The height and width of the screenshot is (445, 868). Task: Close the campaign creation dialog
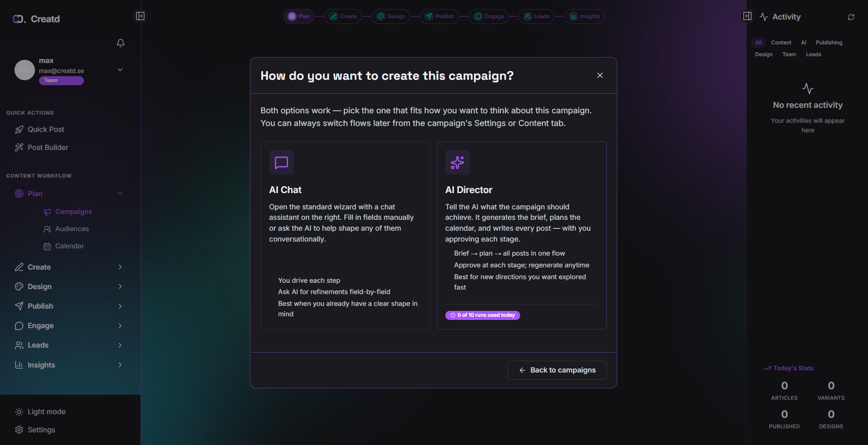600,76
